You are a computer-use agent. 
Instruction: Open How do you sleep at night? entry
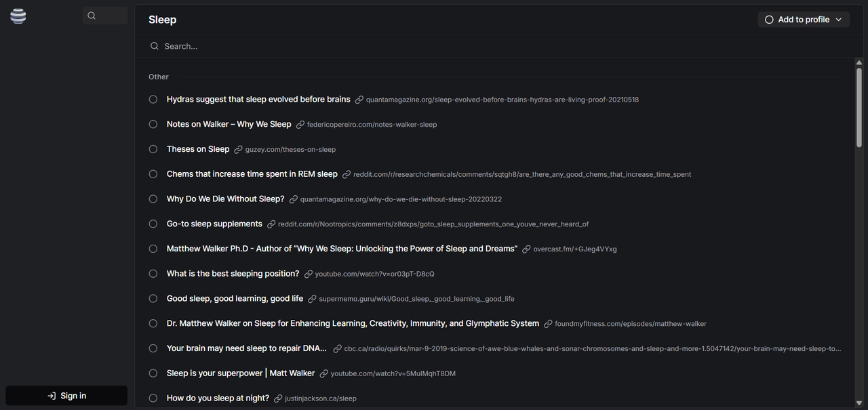click(x=218, y=398)
